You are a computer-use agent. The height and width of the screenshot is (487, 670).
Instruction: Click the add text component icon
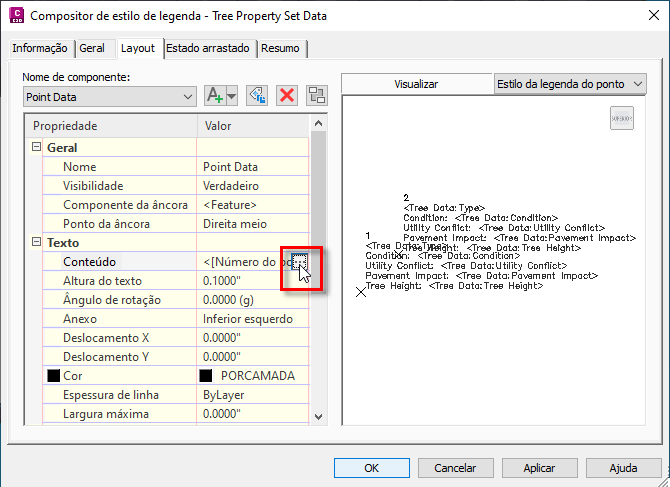point(215,96)
